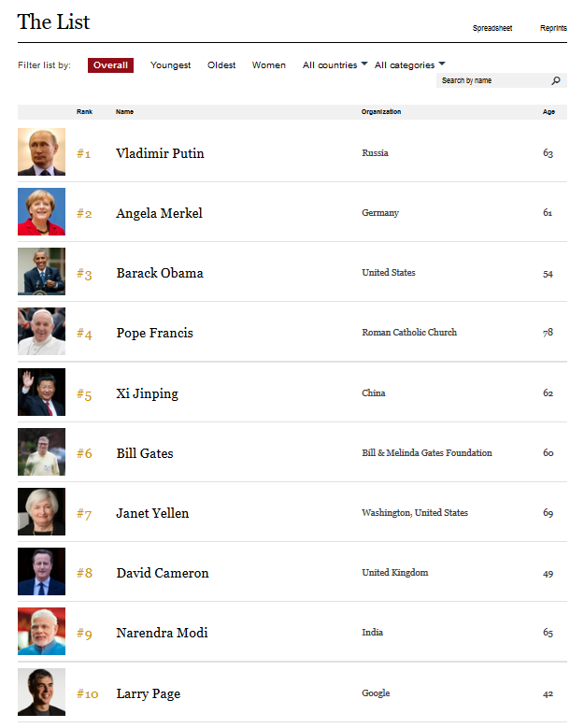Select the Overall filter tab
The image size is (584, 728).
(110, 65)
